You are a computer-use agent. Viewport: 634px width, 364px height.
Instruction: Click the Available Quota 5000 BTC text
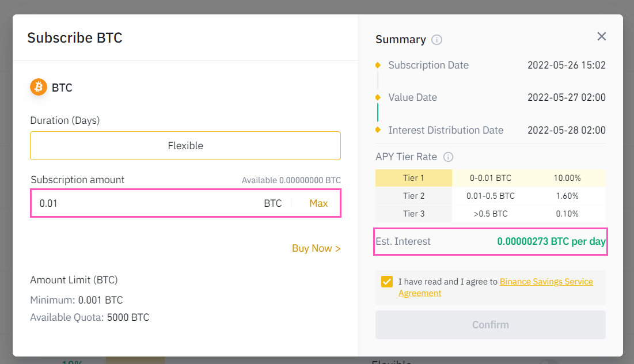pos(90,317)
